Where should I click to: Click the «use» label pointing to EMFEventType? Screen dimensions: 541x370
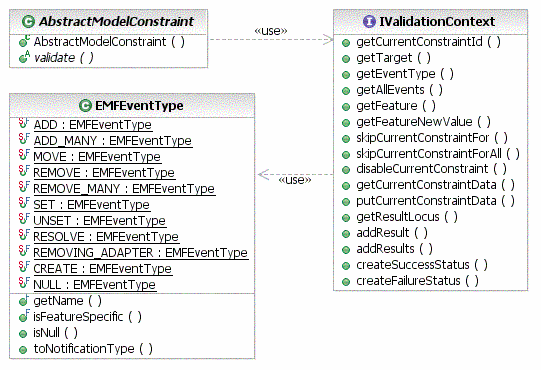point(295,180)
